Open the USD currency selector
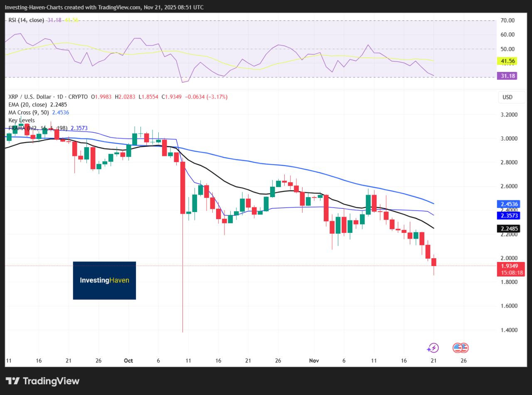The height and width of the screenshot is (395, 532). [507, 97]
